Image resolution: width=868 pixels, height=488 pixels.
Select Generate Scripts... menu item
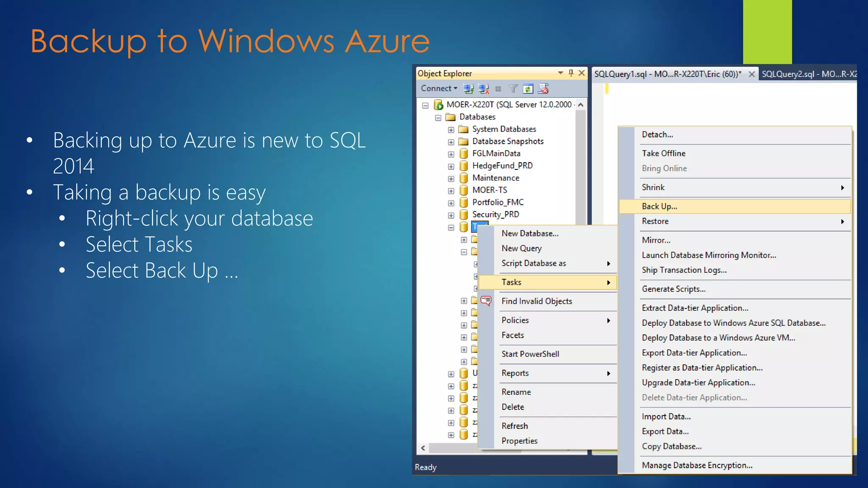point(735,289)
